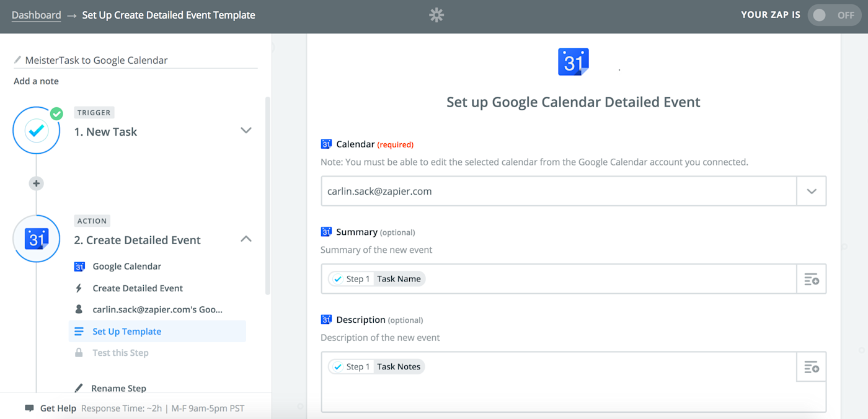The image size is (868, 419).
Task: Click the person icon beside the account
Action: coord(79,309)
